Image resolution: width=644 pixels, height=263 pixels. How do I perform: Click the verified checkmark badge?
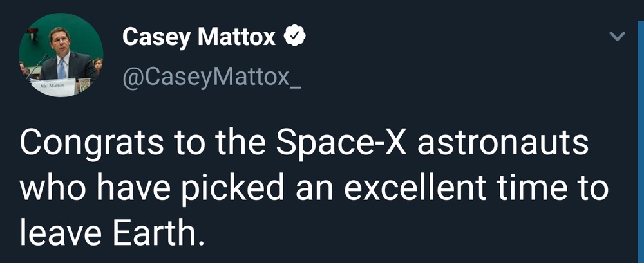click(x=294, y=38)
